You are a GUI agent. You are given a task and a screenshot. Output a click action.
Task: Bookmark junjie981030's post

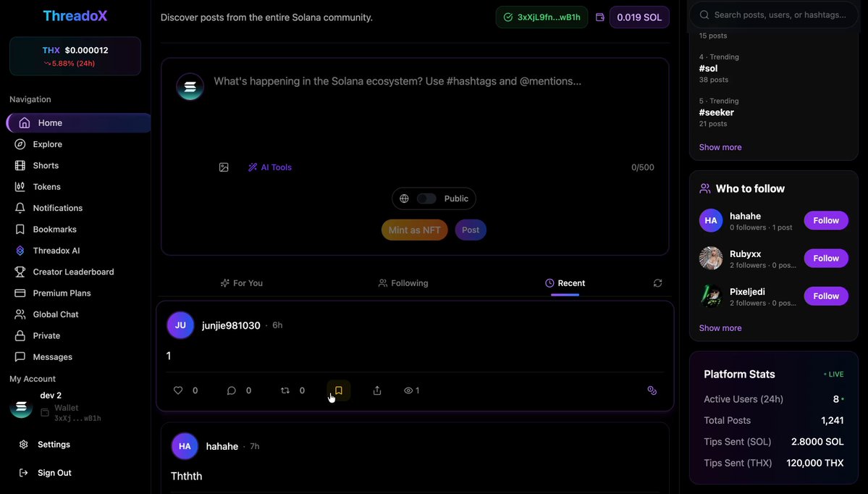point(338,390)
